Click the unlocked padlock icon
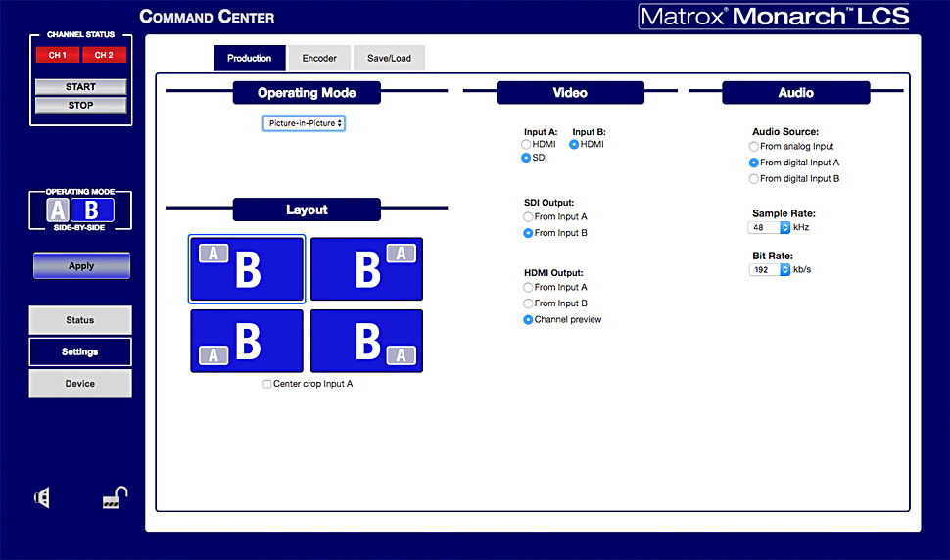The height and width of the screenshot is (560, 950). pyautogui.click(x=116, y=497)
